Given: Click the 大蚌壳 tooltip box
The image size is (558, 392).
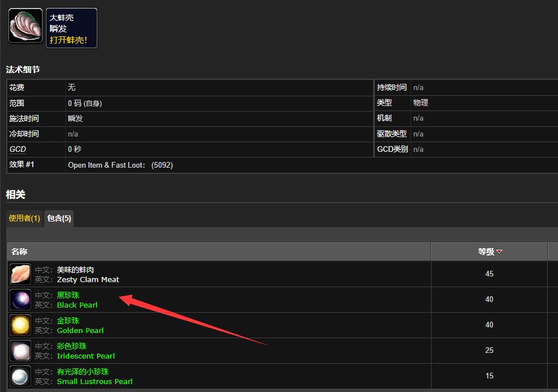Looking at the screenshot, I should click(71, 28).
